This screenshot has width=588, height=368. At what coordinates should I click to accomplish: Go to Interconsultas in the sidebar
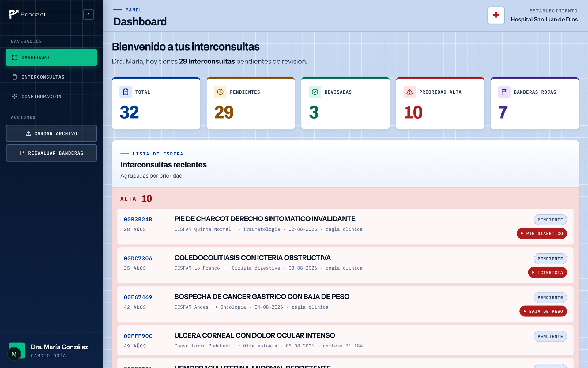point(51,77)
